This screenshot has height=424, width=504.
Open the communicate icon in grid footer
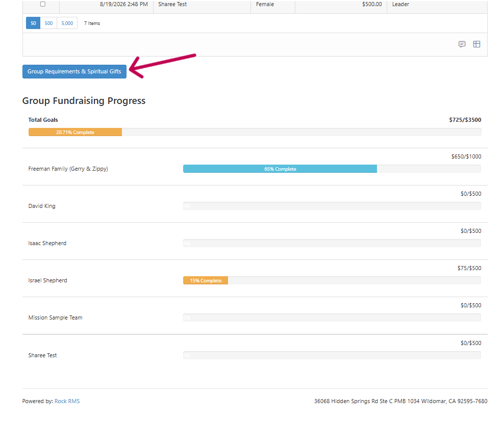coord(462,44)
